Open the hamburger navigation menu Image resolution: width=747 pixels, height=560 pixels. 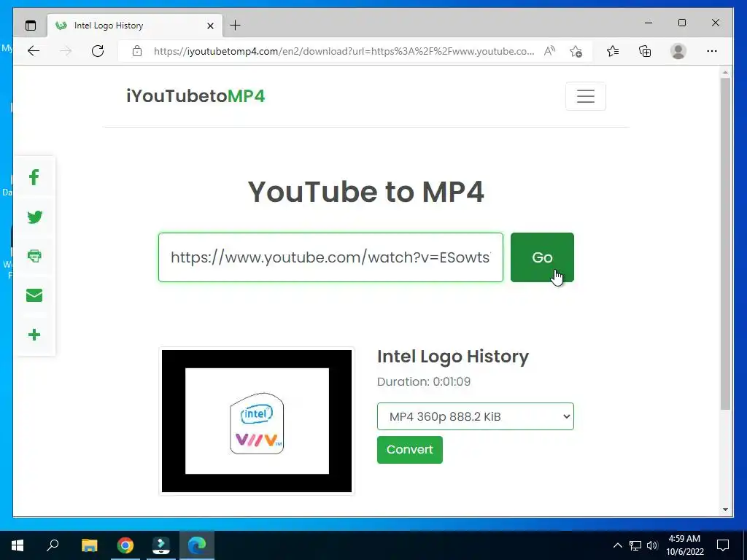pos(586,96)
